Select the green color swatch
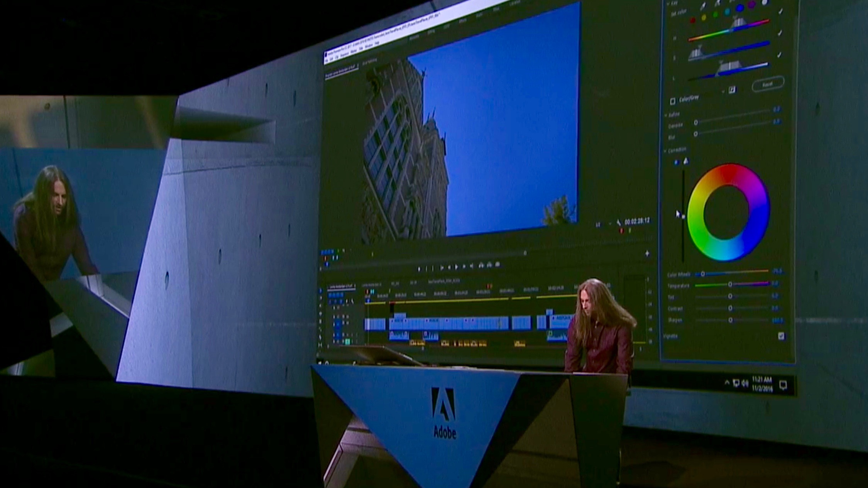Screen dimensions: 868x488 (716, 14)
